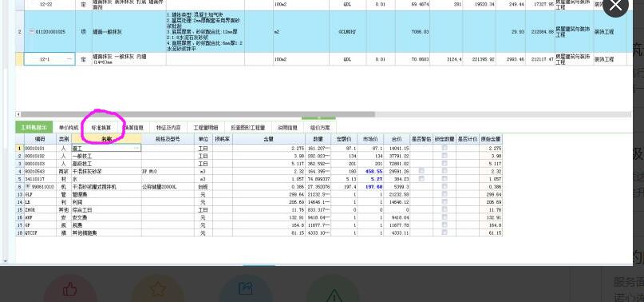The image size is (644, 302).
Task: Click the 编码 column header
Action: 40,140
